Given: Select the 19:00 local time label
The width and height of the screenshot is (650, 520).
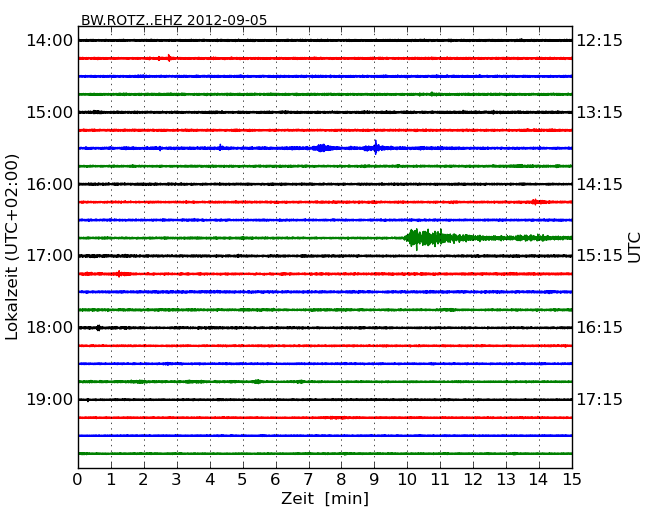Looking at the screenshot, I should pos(50,399).
